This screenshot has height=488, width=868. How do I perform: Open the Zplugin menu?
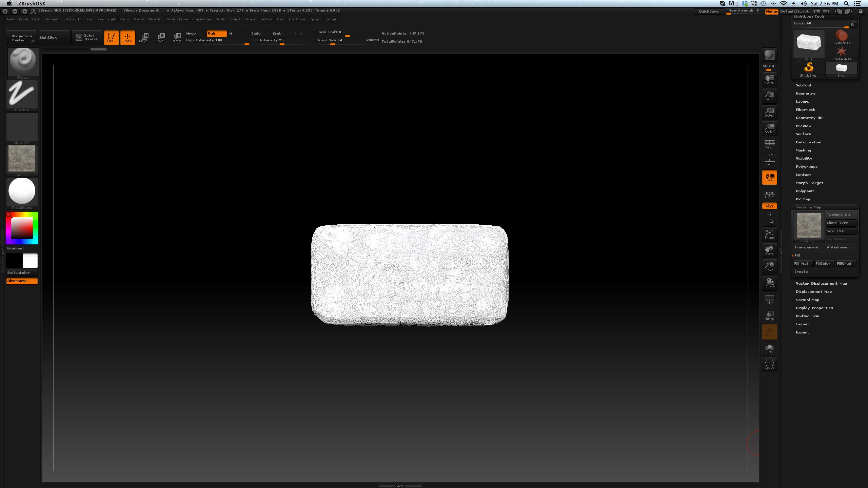point(315,19)
